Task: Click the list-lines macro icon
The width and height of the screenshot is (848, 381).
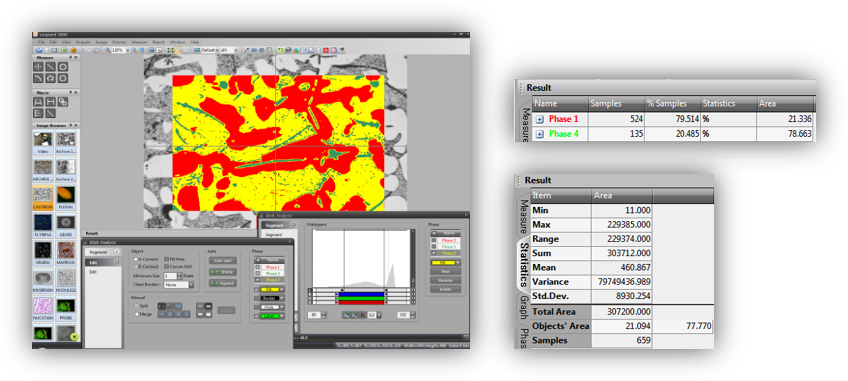Action: (38, 113)
